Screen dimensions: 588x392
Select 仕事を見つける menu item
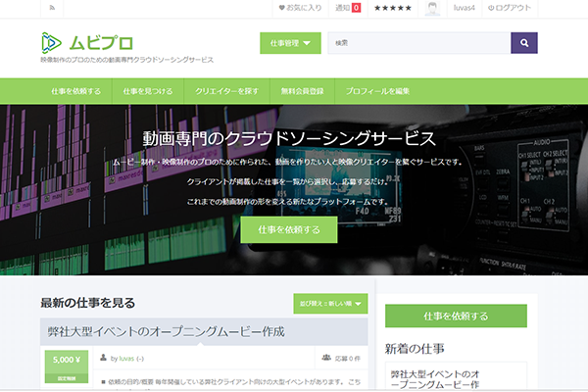148,91
